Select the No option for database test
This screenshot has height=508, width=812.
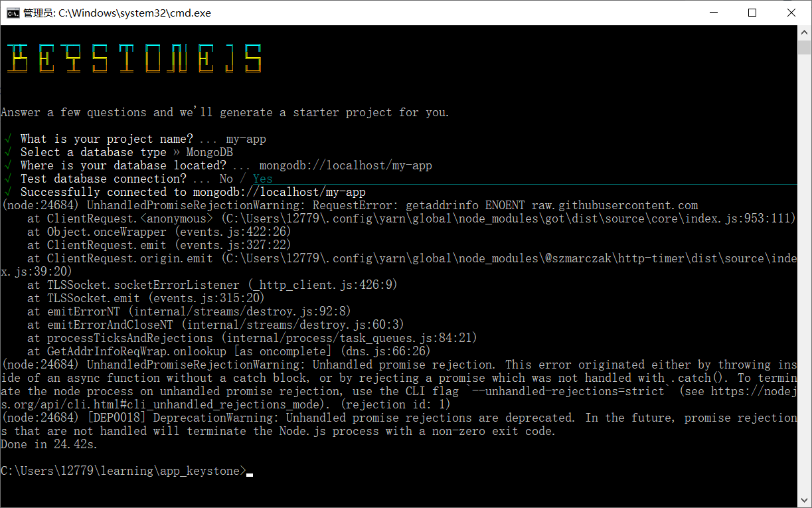point(226,178)
